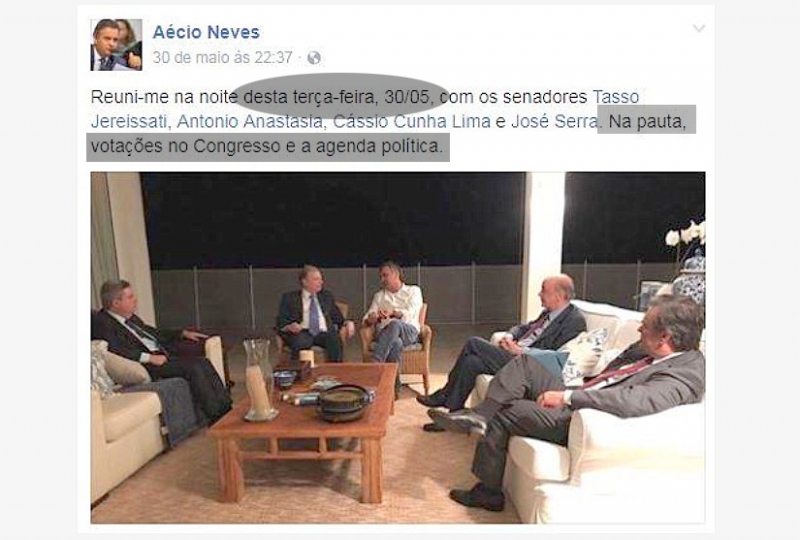Click the word Jereissati in the post
Image resolution: width=800 pixels, height=540 pixels.
[x=130, y=121]
